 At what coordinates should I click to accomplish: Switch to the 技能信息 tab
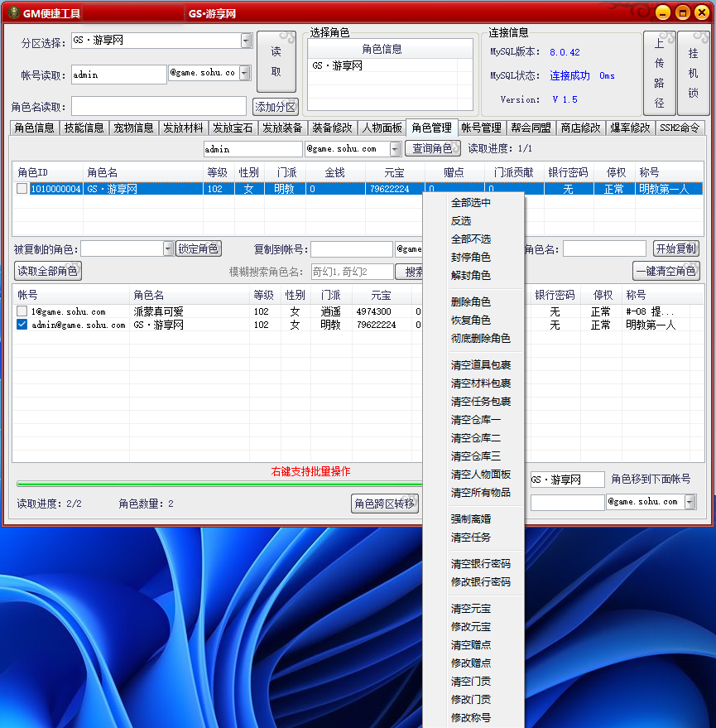click(x=84, y=128)
